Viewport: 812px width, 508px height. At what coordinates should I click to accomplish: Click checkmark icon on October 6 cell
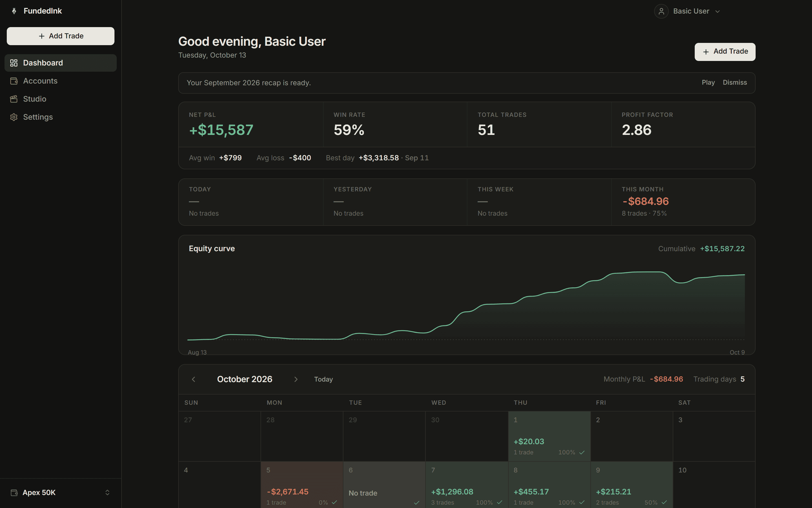[417, 502]
